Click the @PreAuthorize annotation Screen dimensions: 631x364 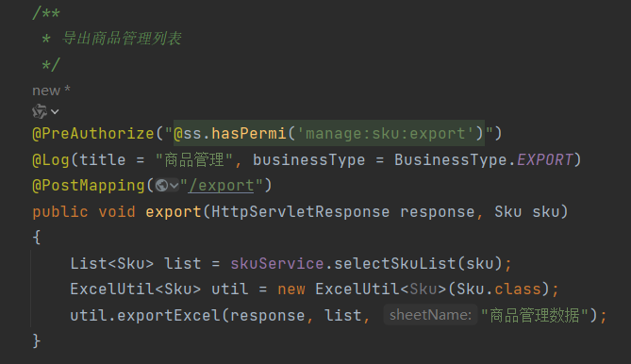93,134
